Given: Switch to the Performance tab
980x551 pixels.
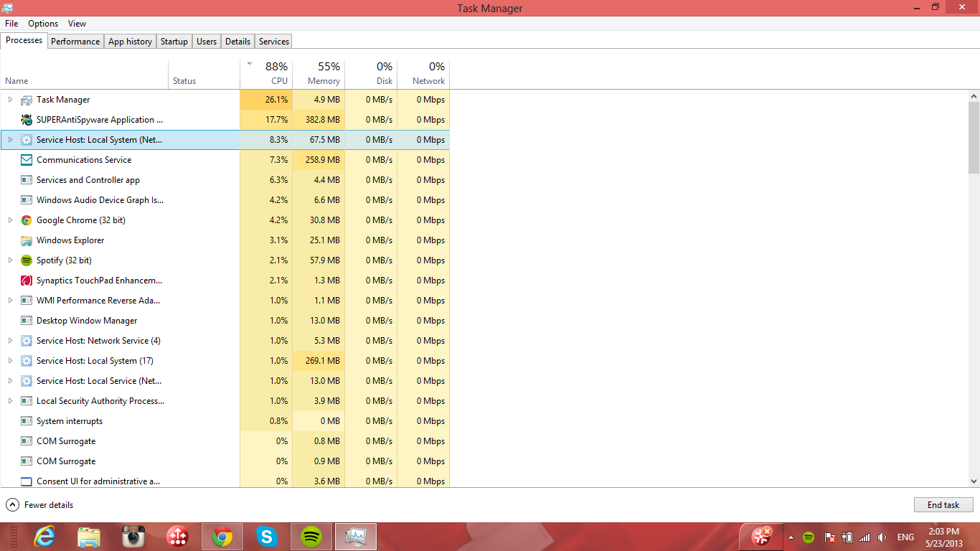Looking at the screenshot, I should pos(75,42).
